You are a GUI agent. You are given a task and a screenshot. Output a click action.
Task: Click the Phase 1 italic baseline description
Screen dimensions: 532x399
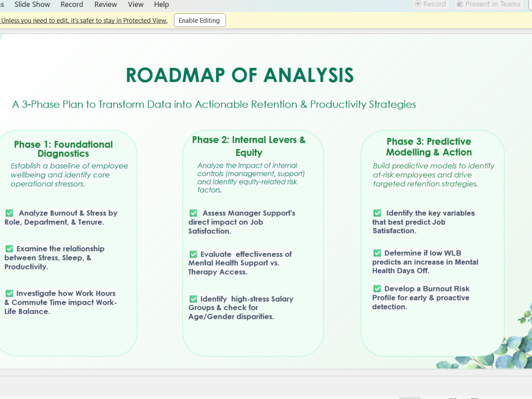click(x=69, y=174)
